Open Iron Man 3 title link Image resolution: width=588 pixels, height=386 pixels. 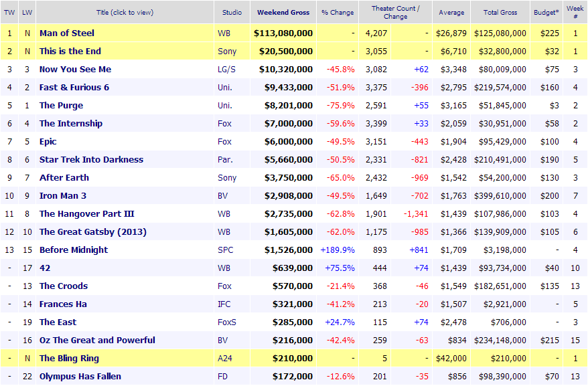tap(63, 195)
